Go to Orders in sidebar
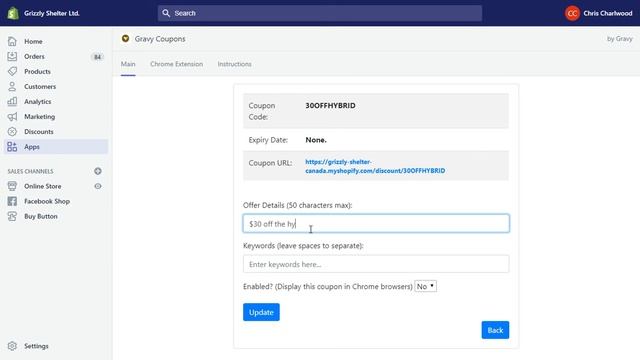The width and height of the screenshot is (640, 360). 34,56
